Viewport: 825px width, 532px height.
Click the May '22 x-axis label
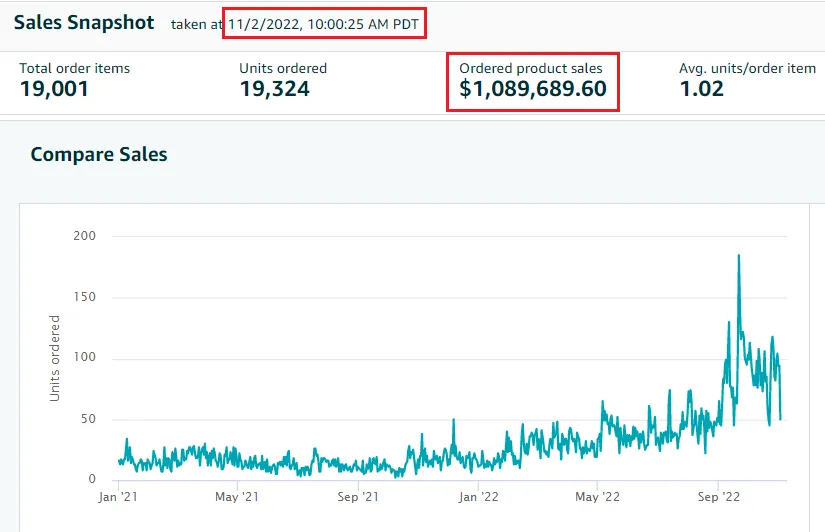coord(597,497)
